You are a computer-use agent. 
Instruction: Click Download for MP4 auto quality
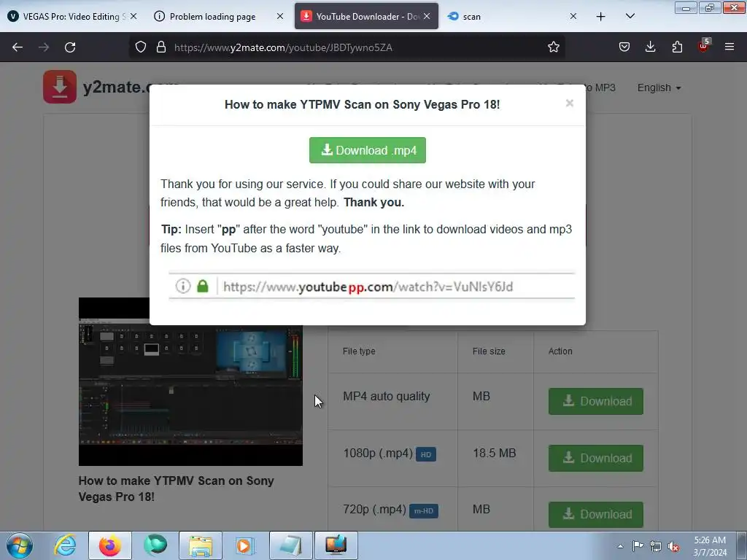(x=595, y=401)
